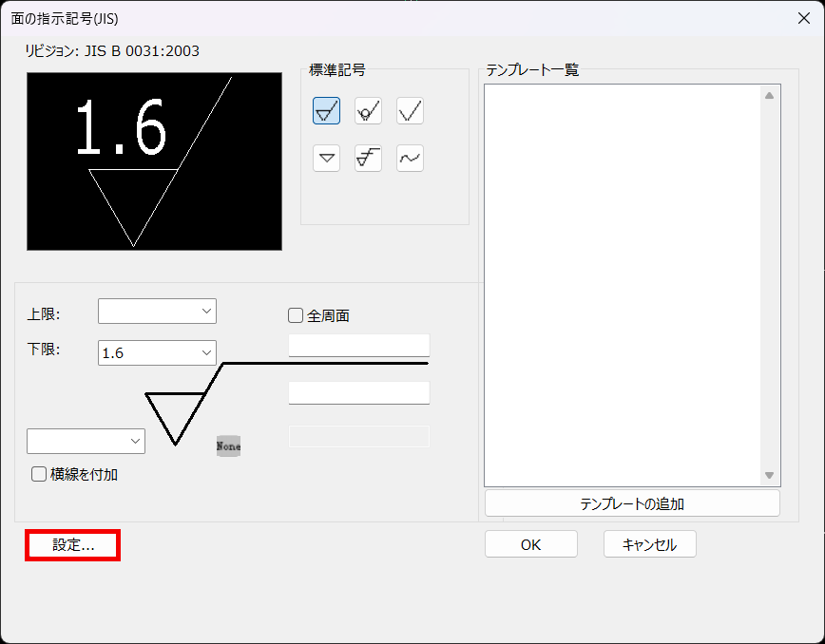Choose the triangle symbol with stepped horizontal lines
Screen dimensions: 825x644
pos(369,159)
